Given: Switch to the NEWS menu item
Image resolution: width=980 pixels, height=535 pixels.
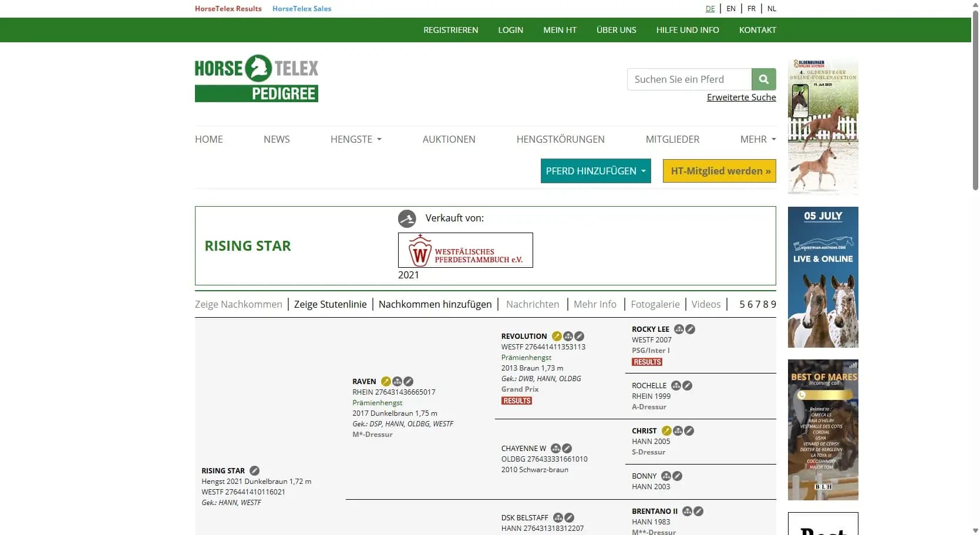Looking at the screenshot, I should (277, 139).
